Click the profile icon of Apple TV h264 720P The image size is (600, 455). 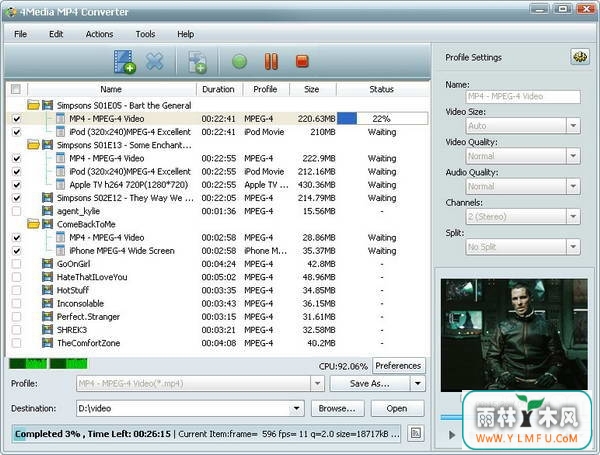pyautogui.click(x=60, y=184)
